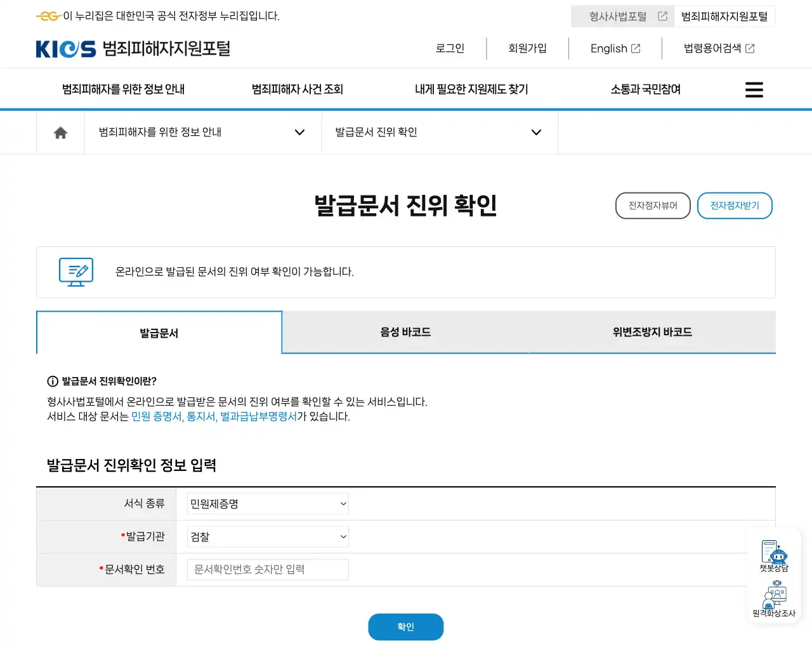The height and width of the screenshot is (650, 812).
Task: Select the 발급문서 tab
Action: 159,333
